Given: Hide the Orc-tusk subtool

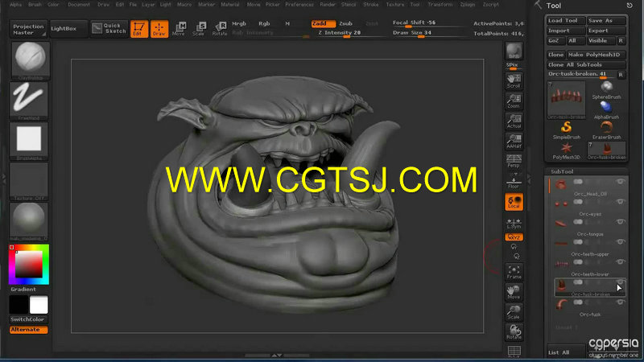Looking at the screenshot, I should tap(620, 302).
